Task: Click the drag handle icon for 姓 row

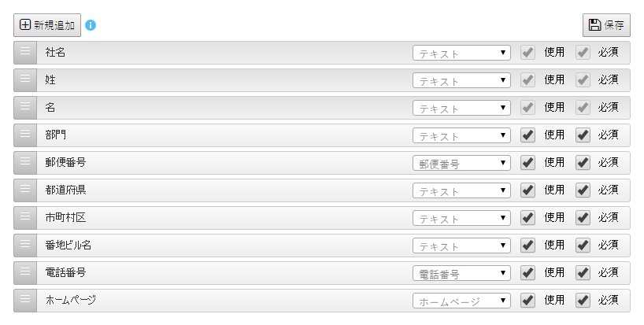Action: (x=25, y=79)
